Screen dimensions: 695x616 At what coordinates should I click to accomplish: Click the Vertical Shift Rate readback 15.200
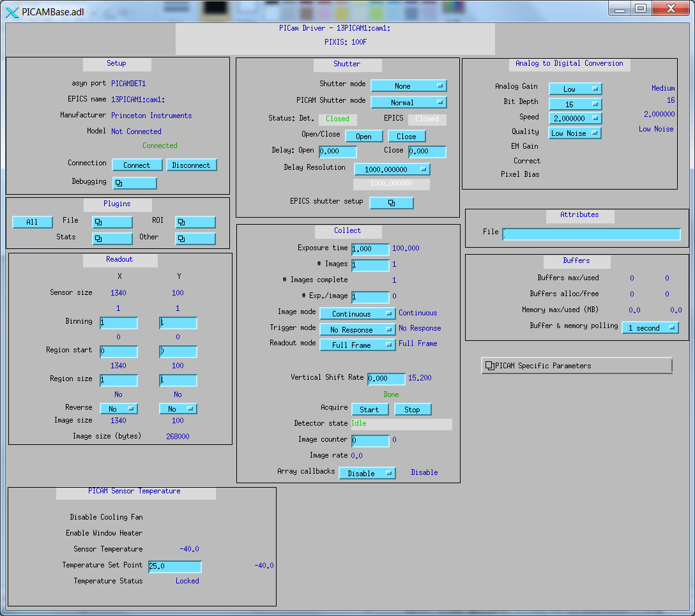(x=420, y=378)
